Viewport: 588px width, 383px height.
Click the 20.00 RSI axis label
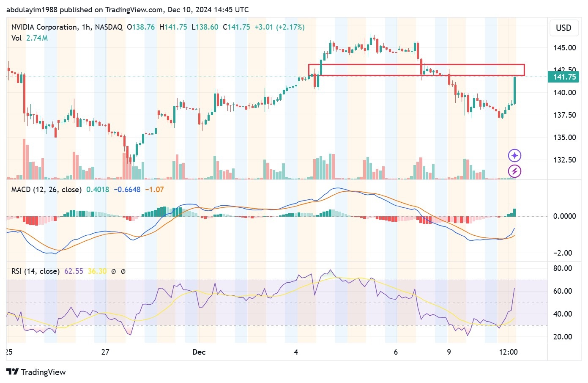[563, 337]
